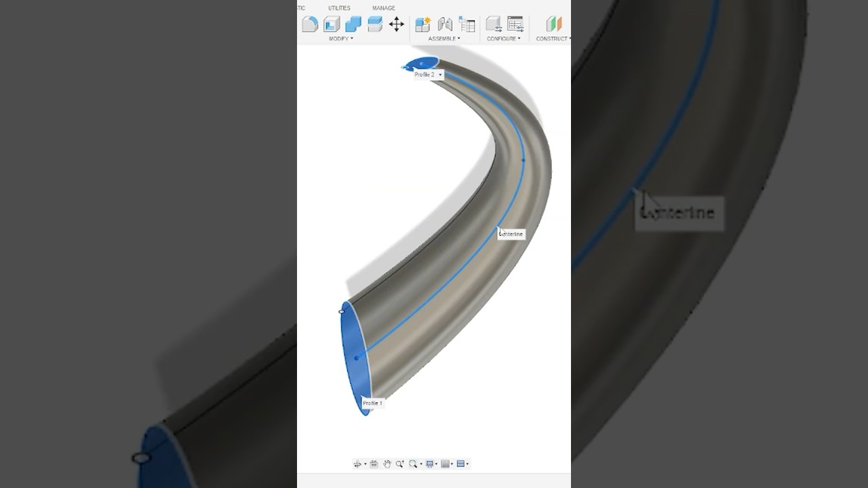Open Display Settings monitor icon
The image size is (868, 488).
click(x=429, y=464)
